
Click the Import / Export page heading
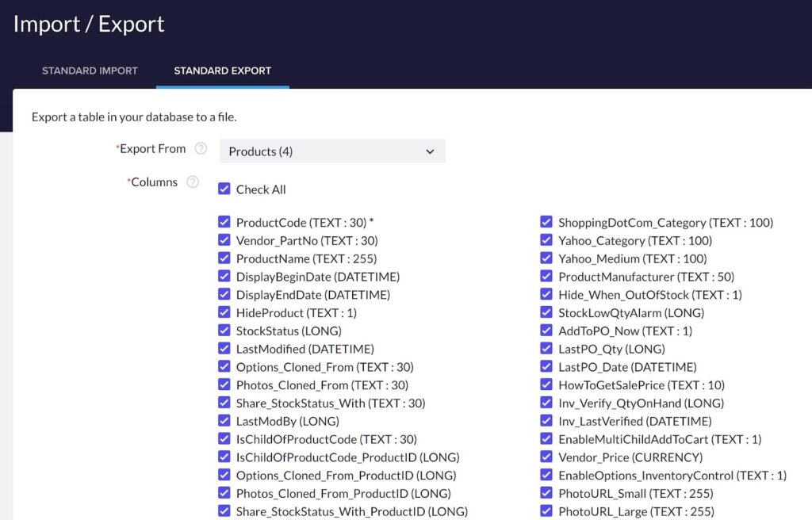(89, 24)
